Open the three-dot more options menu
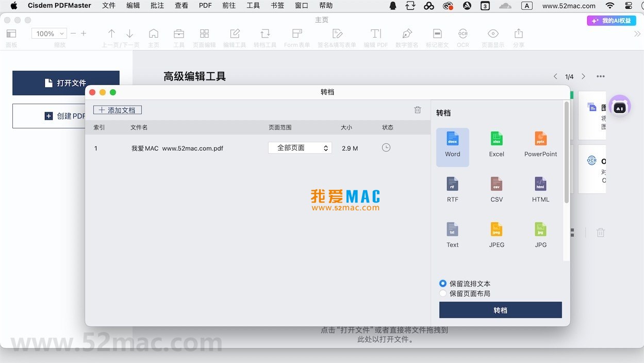Image resolution: width=644 pixels, height=363 pixels. click(601, 76)
